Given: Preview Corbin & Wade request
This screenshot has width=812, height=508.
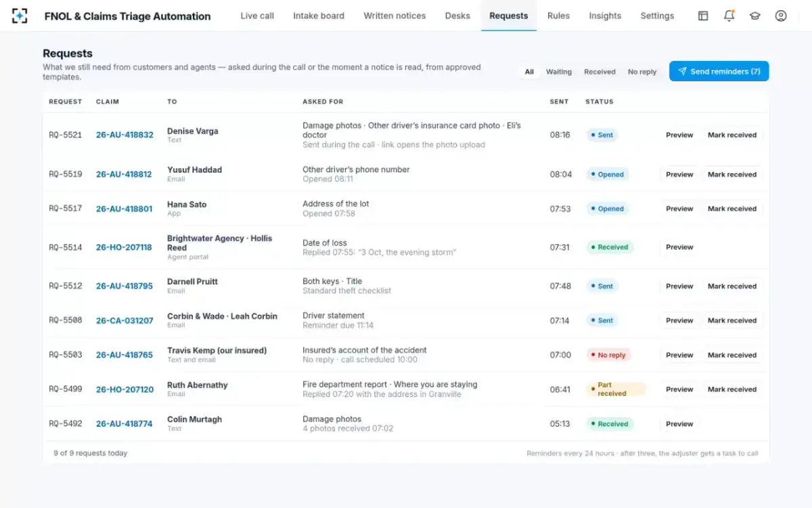Looking at the screenshot, I should coord(679,320).
